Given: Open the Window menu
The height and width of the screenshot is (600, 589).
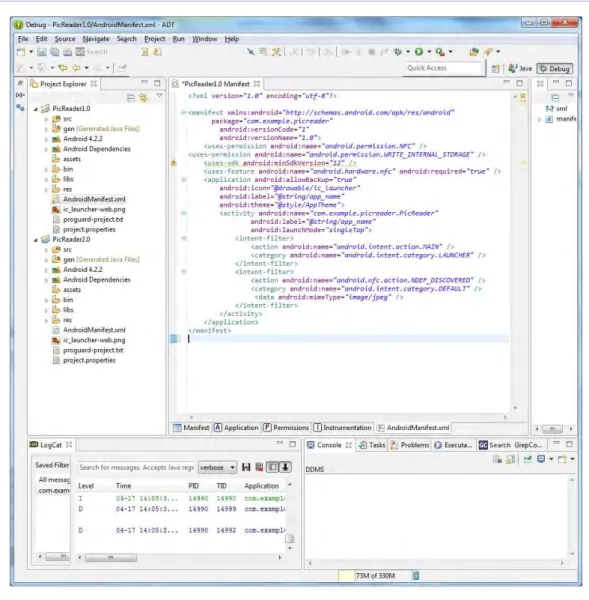Looking at the screenshot, I should 204,39.
